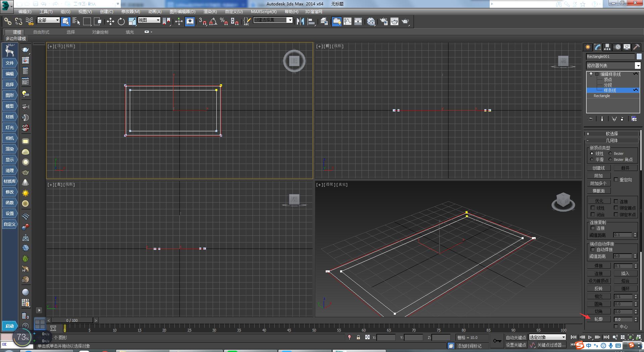Enable the 自动焊接 checkbox
The height and width of the screenshot is (352, 644).
(x=593, y=250)
